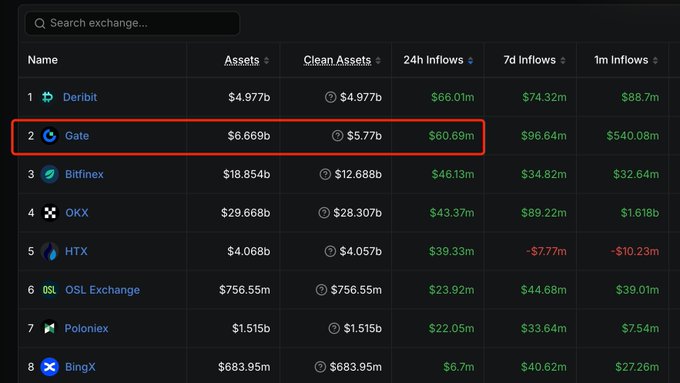The image size is (680, 383).
Task: Select OKX 24h inflow $43.37m
Action: (x=452, y=213)
